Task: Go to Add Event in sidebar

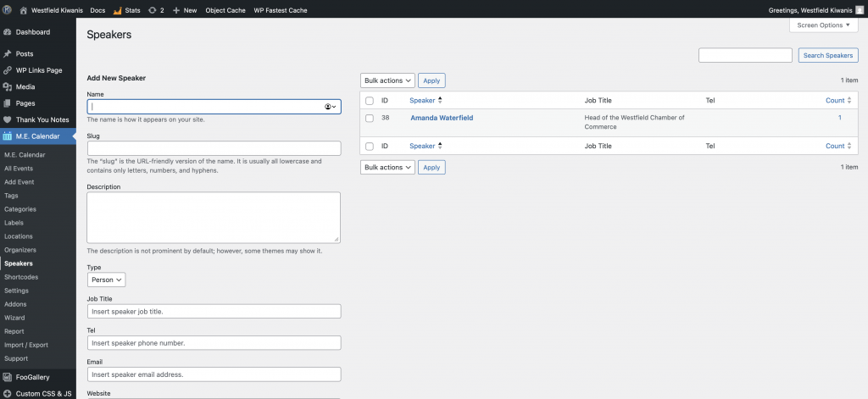Action: pos(19,182)
